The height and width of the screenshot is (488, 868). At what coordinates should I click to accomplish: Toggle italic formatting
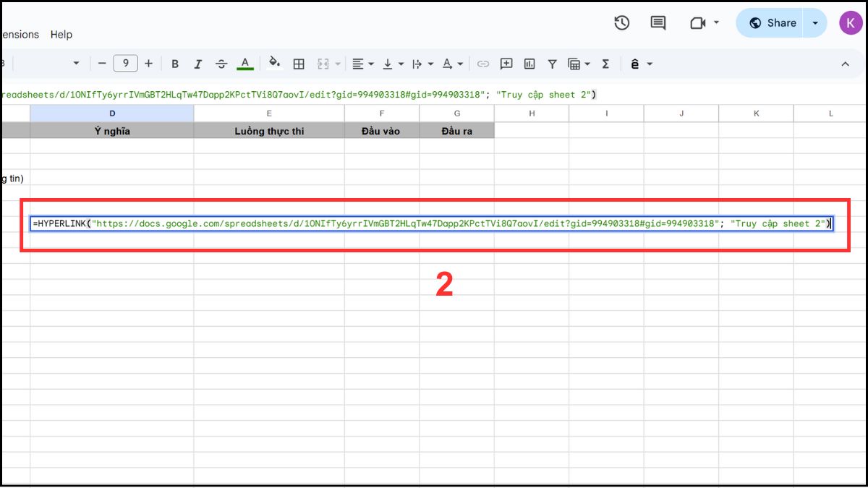tap(198, 64)
